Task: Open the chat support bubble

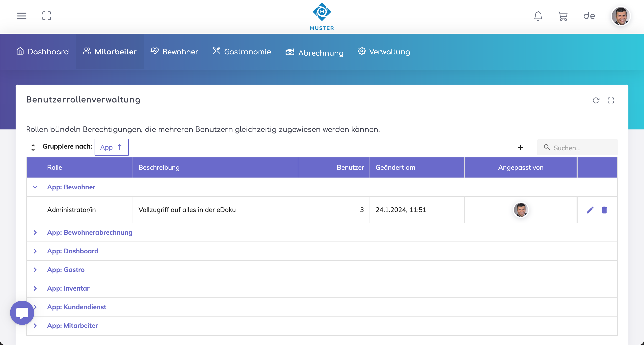Action: click(22, 313)
